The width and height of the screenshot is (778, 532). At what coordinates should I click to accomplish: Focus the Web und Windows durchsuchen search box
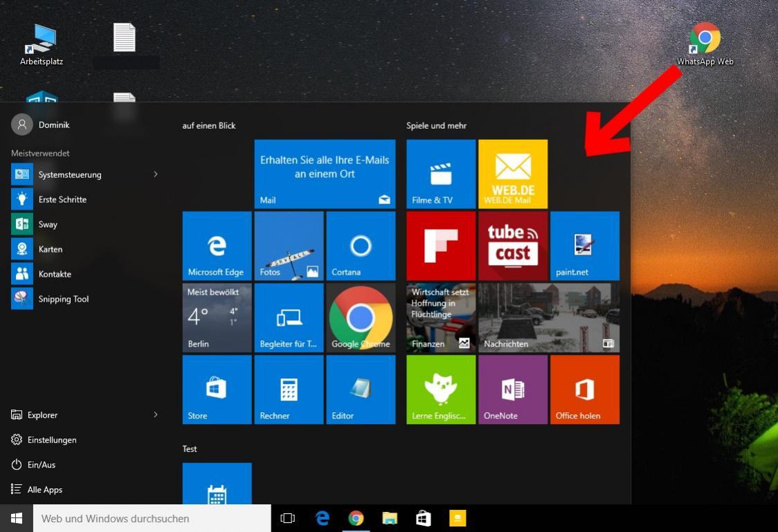click(152, 519)
